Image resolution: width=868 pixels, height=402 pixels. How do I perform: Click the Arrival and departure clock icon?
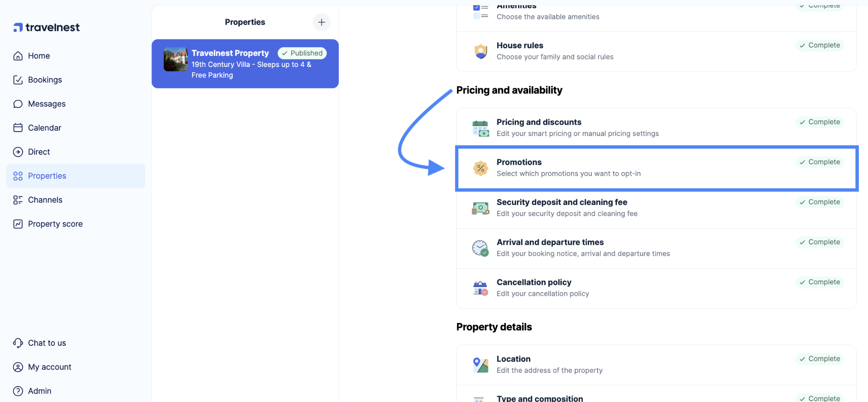click(480, 248)
